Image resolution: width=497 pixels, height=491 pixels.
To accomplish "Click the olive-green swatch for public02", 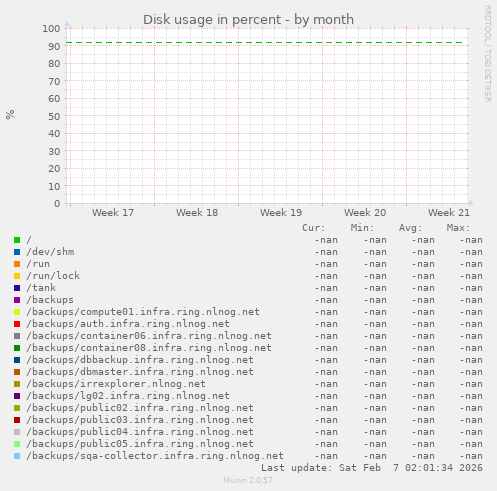I will point(17,408).
